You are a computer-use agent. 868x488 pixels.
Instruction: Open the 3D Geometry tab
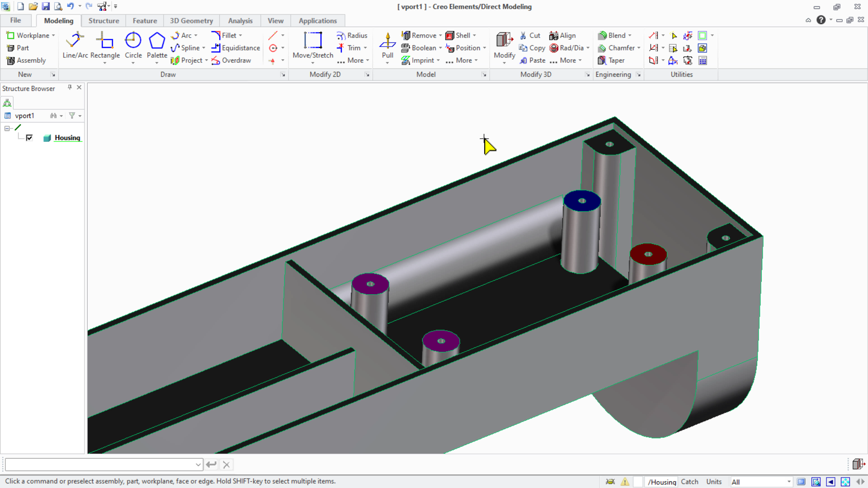191,21
